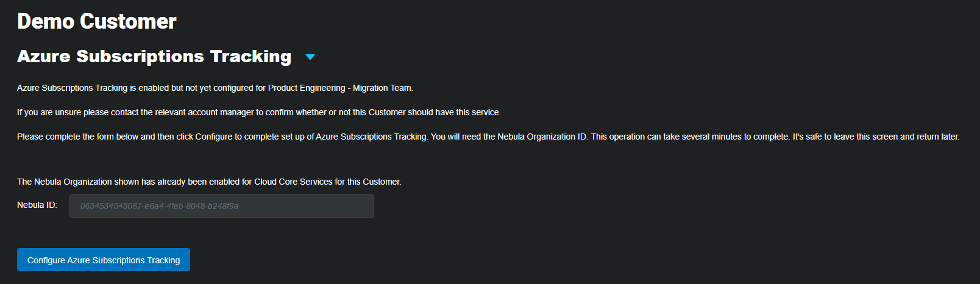
Task: Click 'This operation can take several minutes' text
Action: point(666,137)
